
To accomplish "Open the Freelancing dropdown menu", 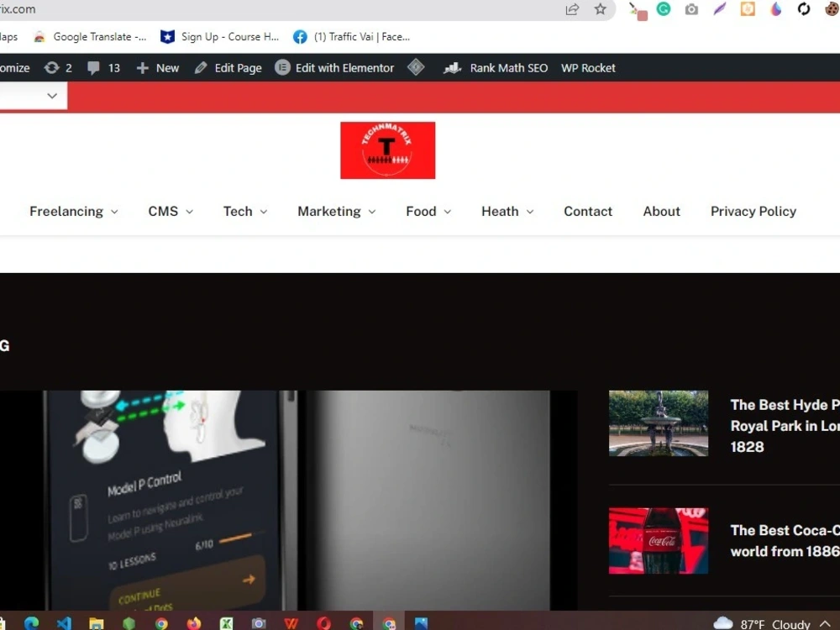I will [x=67, y=212].
